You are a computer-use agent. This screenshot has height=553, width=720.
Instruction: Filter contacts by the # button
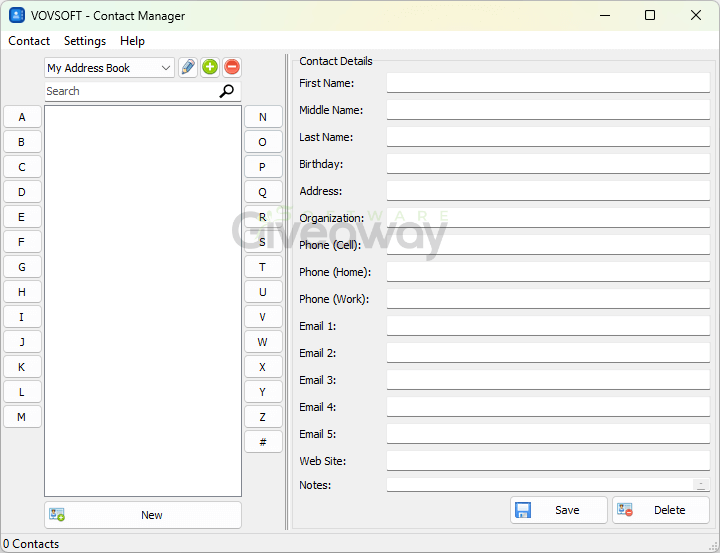tap(263, 442)
